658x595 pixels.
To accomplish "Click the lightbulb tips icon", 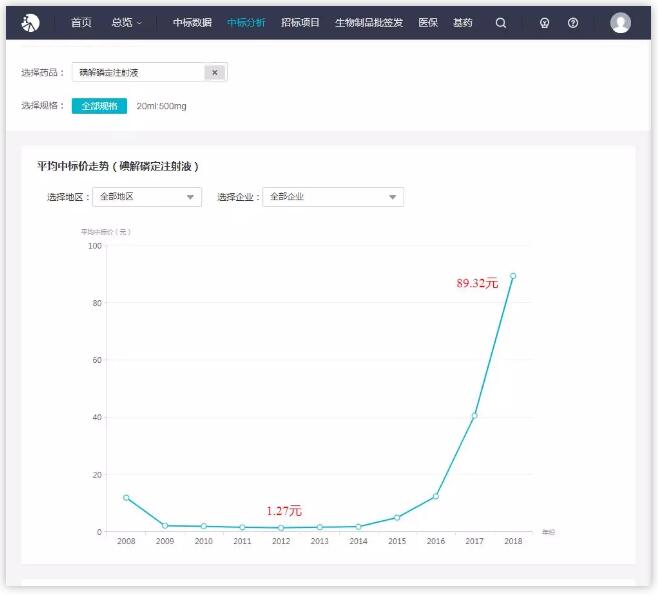I will (544, 22).
